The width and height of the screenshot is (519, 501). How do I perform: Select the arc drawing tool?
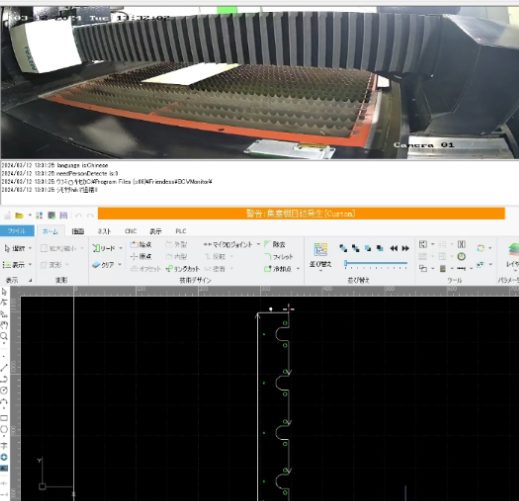[4, 402]
